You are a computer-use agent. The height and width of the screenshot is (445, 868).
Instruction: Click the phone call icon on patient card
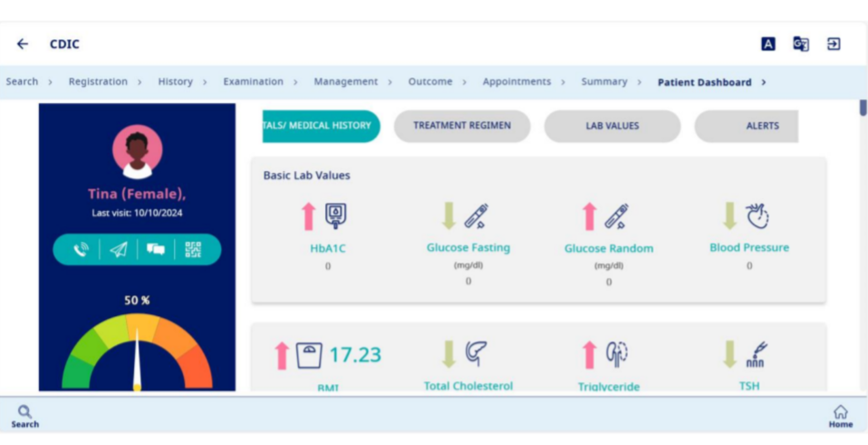coord(81,250)
